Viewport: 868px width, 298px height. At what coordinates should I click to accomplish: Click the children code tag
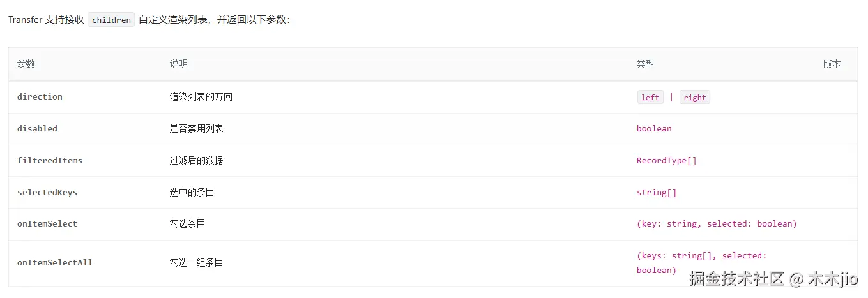[x=111, y=20]
